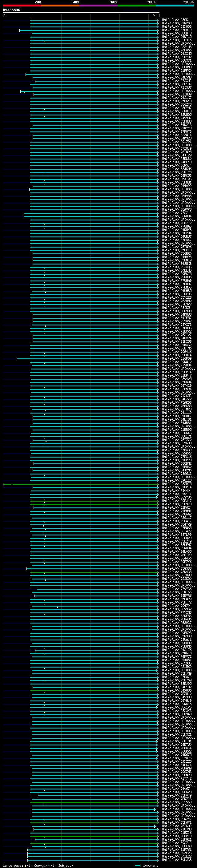The width and height of the screenshot is (197, 868).
Task: Click UniRef100_Q96416 label
Action: 177,351
